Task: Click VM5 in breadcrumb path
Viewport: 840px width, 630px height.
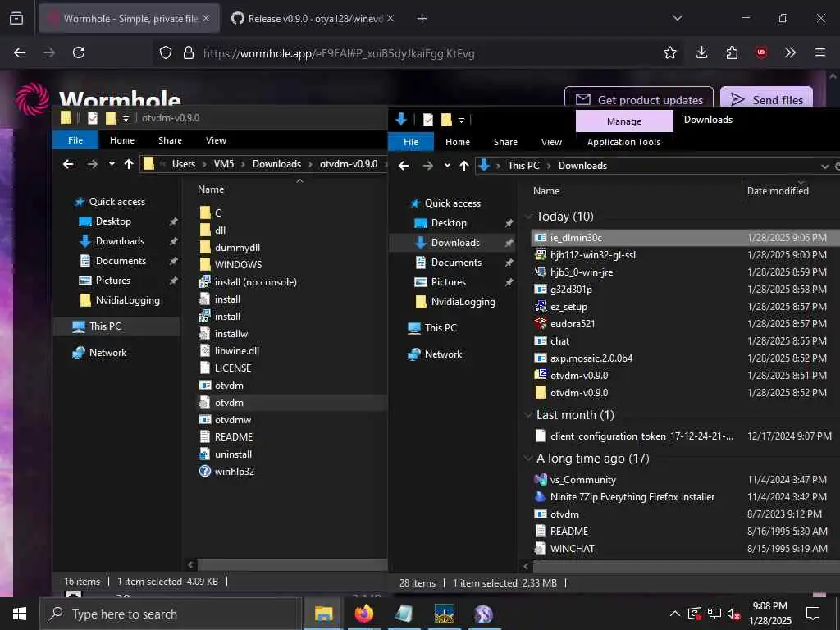Action: (x=224, y=164)
